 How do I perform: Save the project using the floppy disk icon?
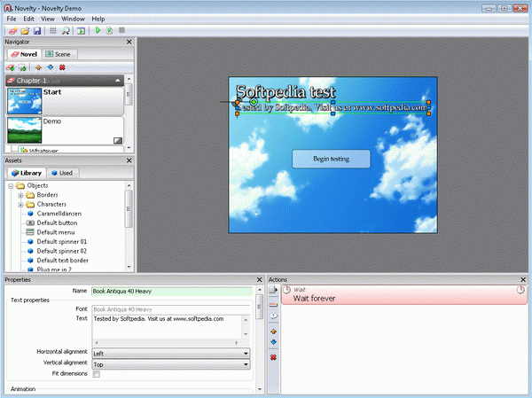click(37, 31)
